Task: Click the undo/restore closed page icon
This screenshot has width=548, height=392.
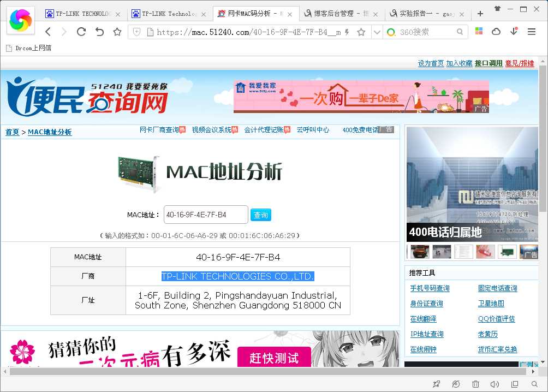Action: 99,32
